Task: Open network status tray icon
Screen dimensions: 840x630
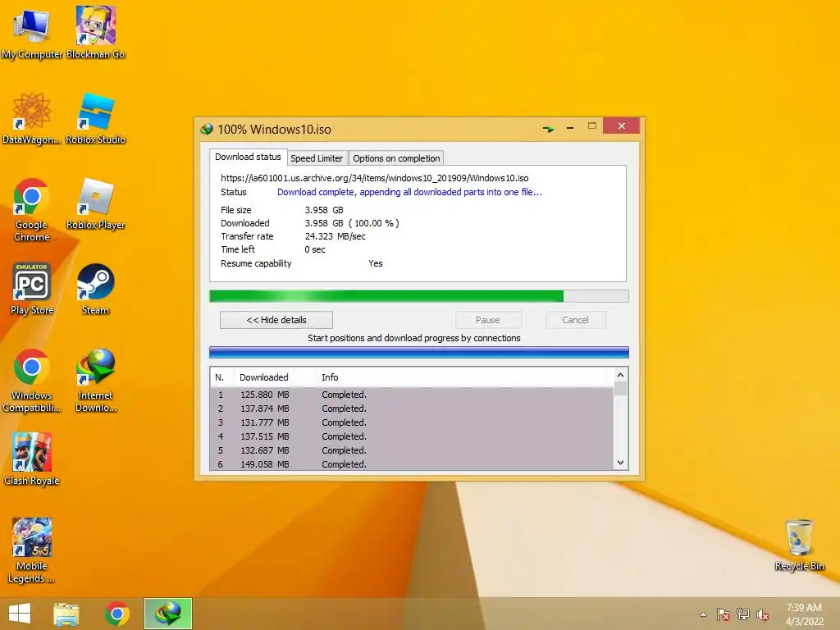Action: tap(743, 614)
